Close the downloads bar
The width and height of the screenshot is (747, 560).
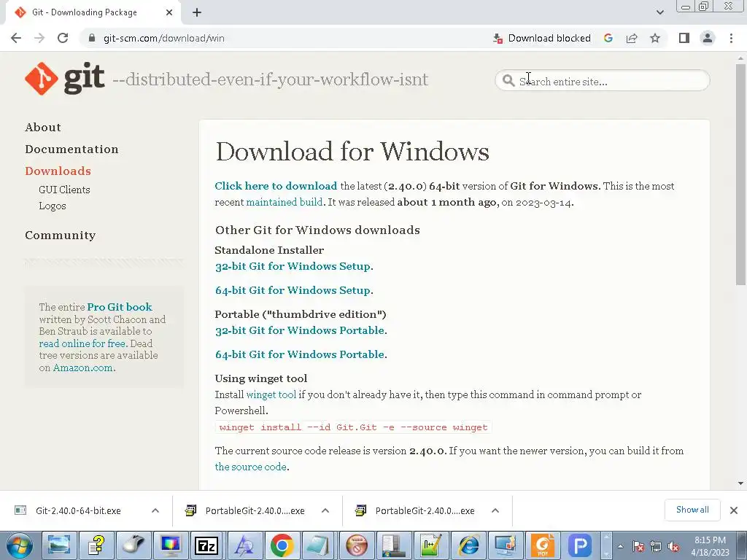734,510
